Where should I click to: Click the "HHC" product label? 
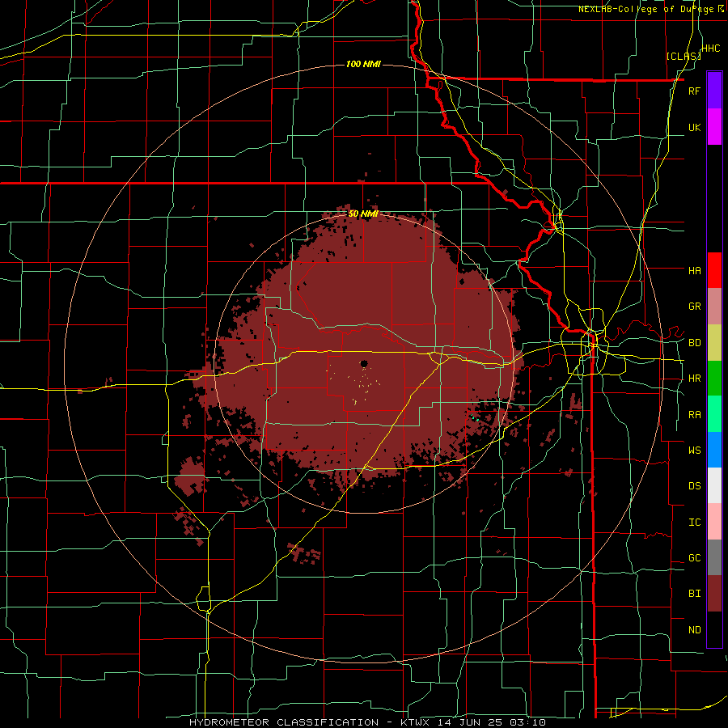710,49
